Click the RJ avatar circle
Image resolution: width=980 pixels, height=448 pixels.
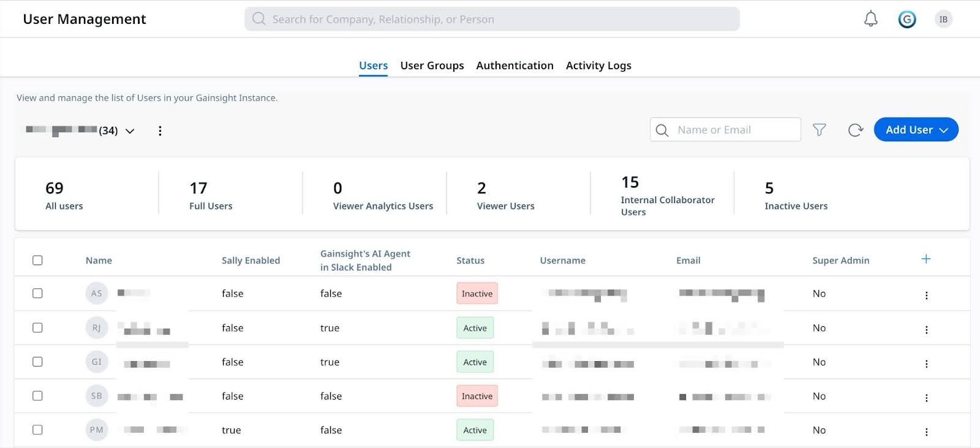click(x=97, y=327)
